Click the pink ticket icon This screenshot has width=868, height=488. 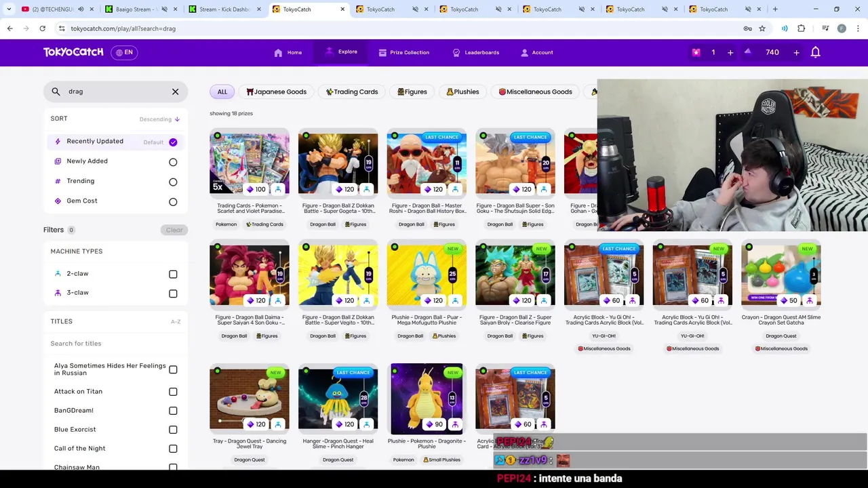(x=696, y=52)
